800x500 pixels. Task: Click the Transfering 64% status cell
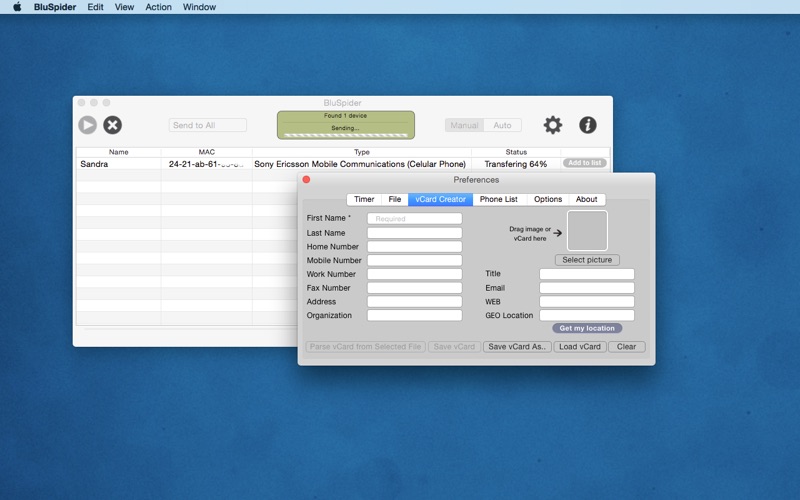pyautogui.click(x=516, y=164)
